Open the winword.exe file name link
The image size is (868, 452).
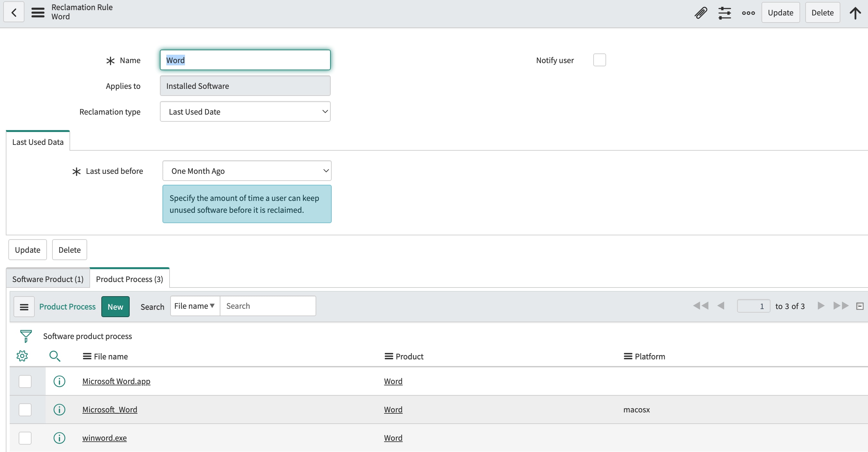point(105,438)
